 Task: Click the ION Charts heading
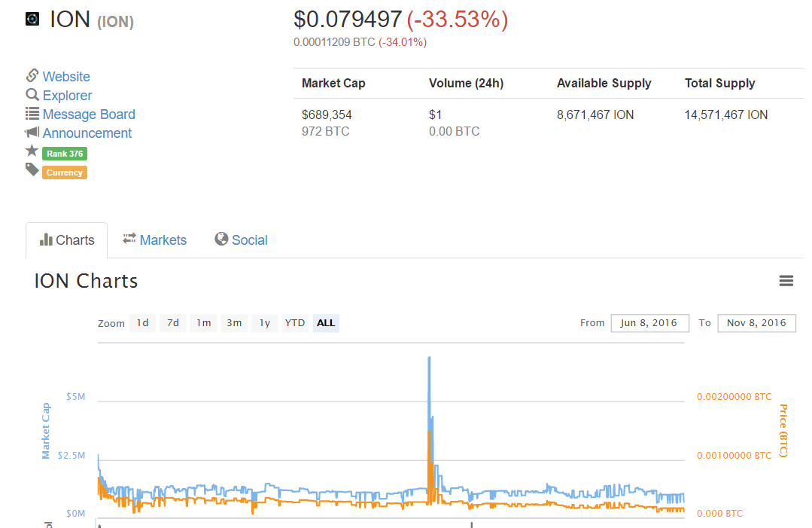(x=86, y=281)
